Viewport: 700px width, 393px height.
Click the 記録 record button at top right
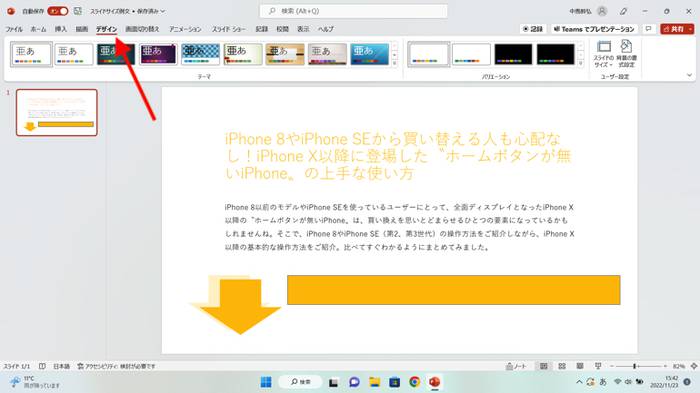[533, 29]
